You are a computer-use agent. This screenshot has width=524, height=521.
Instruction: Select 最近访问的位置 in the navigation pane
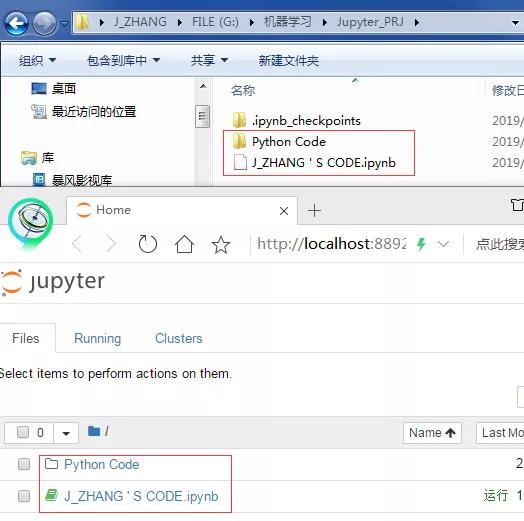(x=84, y=112)
